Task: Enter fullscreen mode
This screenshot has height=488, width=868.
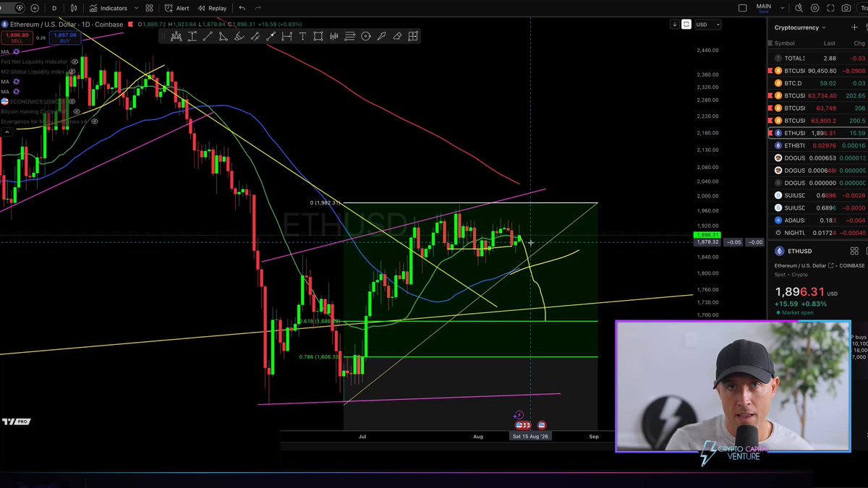Action: (x=830, y=8)
